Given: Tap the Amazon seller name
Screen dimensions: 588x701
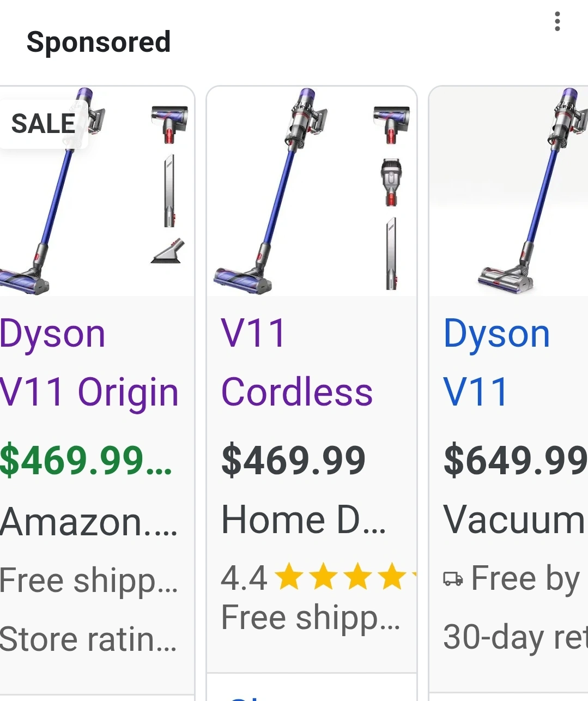Looking at the screenshot, I should pos(89,522).
